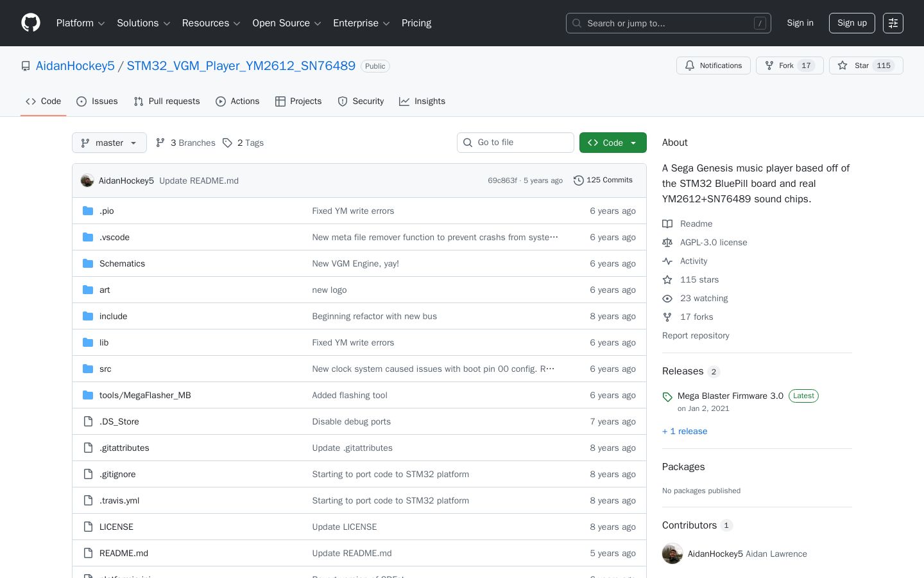Click the Schematics folder icon
Image resolution: width=924 pixels, height=578 pixels.
[x=88, y=263]
